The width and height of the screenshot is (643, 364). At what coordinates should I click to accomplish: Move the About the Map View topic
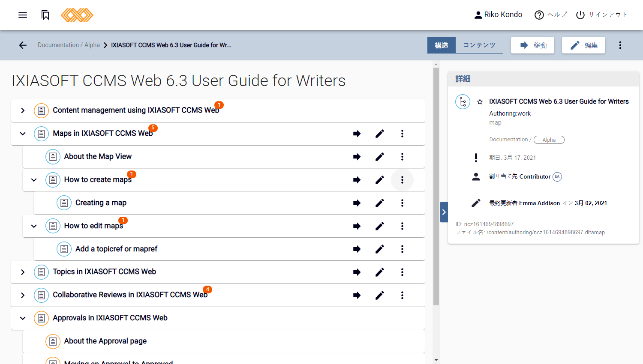point(357,157)
